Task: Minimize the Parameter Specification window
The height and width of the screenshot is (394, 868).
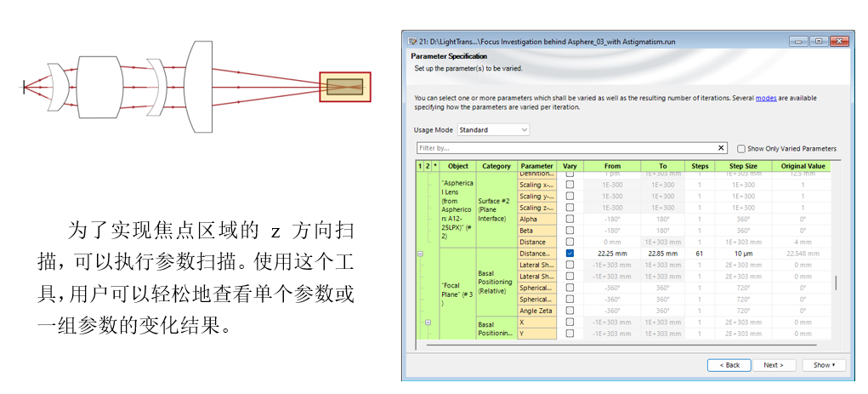Action: click(798, 41)
